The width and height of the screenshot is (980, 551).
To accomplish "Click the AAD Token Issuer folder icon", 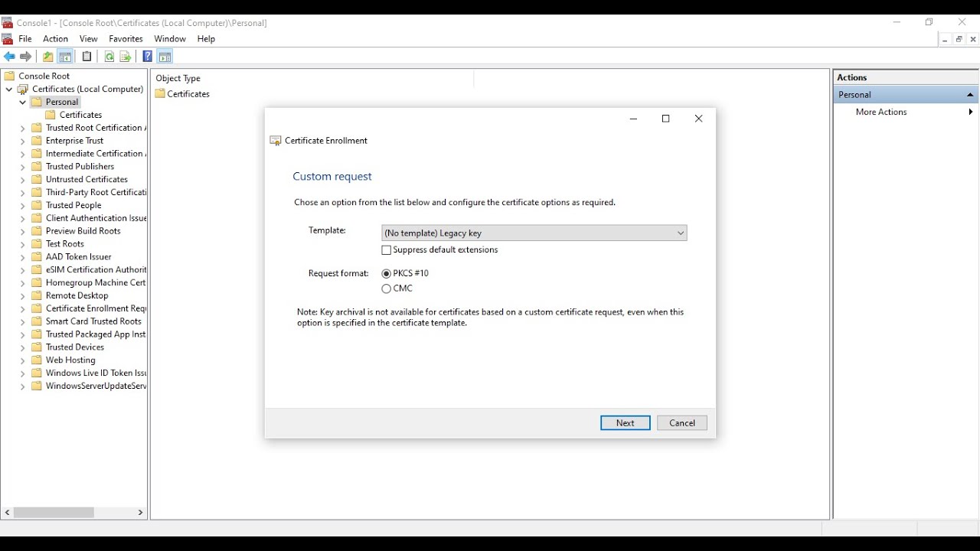I will click(37, 256).
